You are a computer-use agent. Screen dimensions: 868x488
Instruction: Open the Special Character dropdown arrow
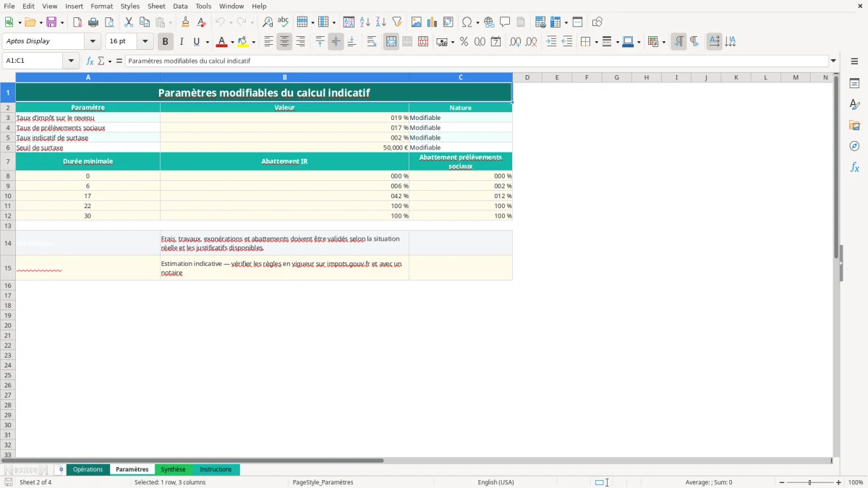point(477,22)
